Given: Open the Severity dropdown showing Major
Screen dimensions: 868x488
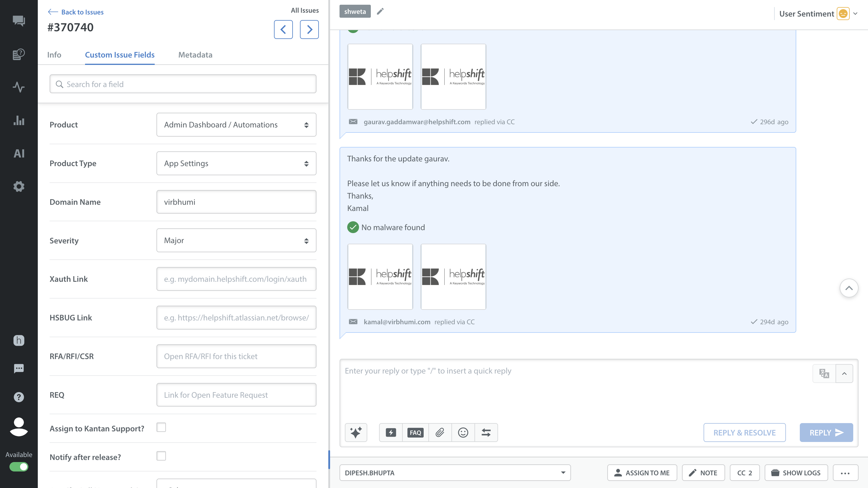Looking at the screenshot, I should (236, 240).
